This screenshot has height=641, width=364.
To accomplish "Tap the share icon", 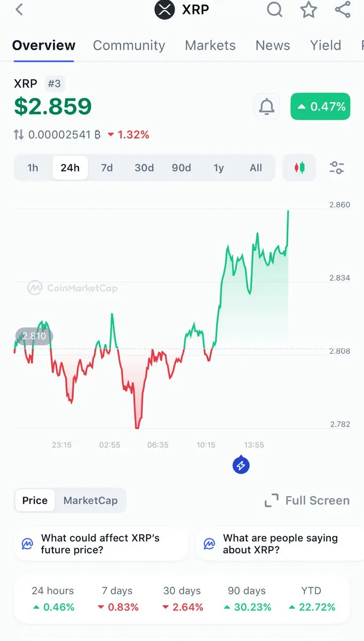I will pyautogui.click(x=343, y=9).
